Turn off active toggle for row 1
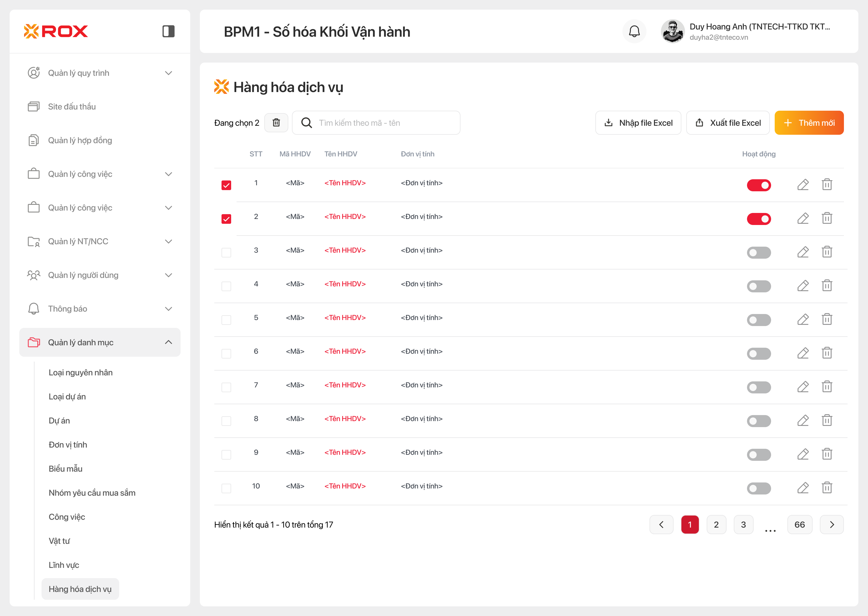 tap(759, 185)
